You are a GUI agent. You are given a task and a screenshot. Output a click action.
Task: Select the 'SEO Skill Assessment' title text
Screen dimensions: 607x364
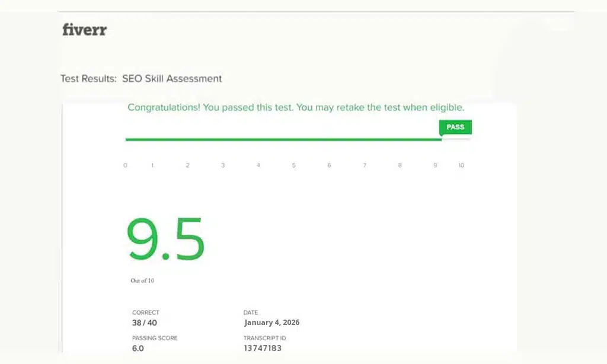click(x=172, y=78)
